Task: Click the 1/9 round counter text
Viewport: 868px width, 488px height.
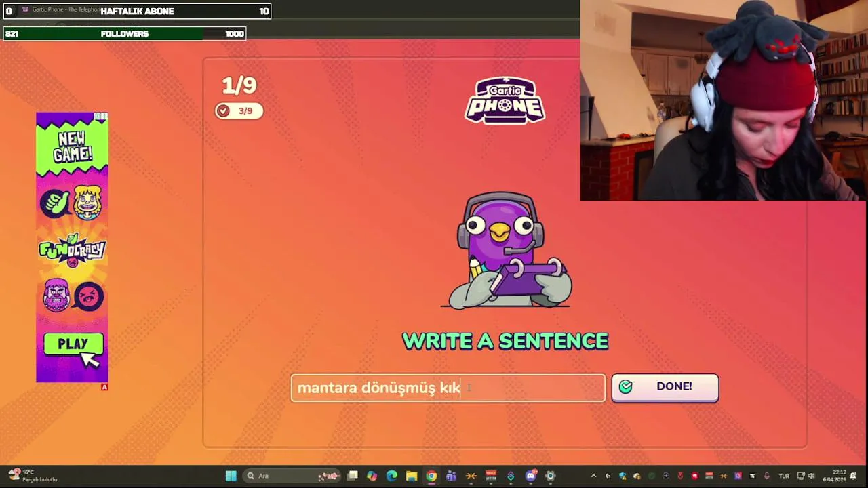Action: [239, 85]
